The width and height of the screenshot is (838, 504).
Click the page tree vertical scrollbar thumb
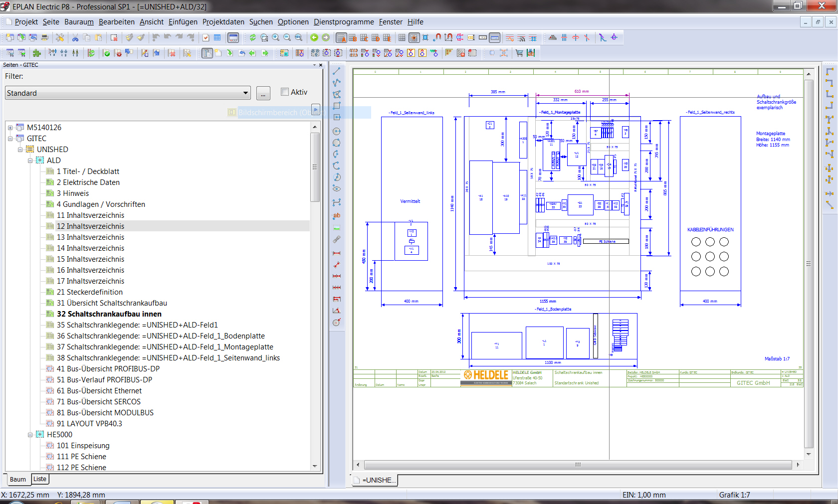[315, 167]
